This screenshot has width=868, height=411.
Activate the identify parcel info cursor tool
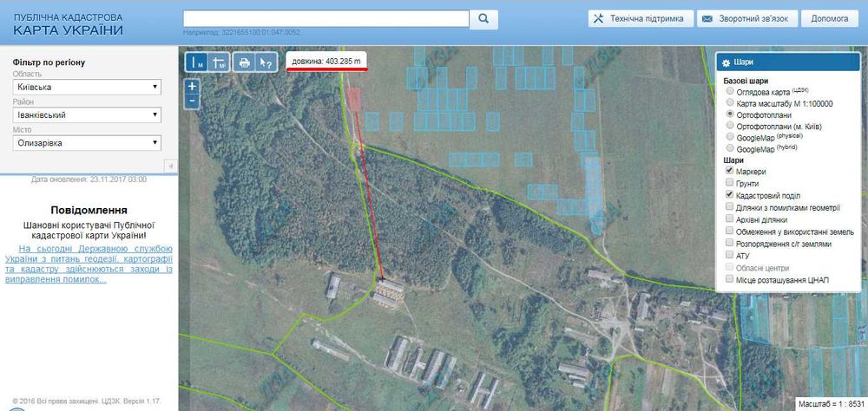pyautogui.click(x=266, y=62)
